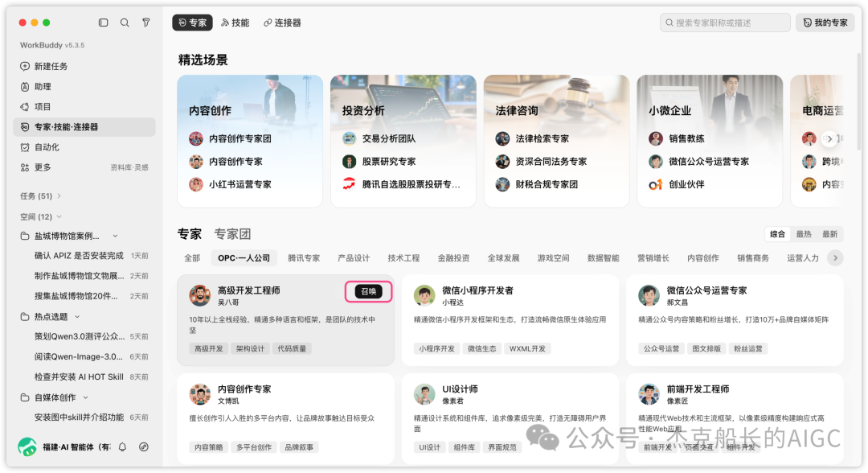Click the 福建·AI 智能体 account avatar
This screenshot has height=473, width=868.
pyautogui.click(x=27, y=446)
